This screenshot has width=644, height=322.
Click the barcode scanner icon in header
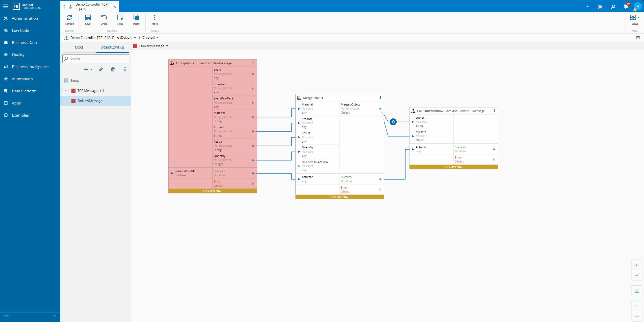(600, 7)
